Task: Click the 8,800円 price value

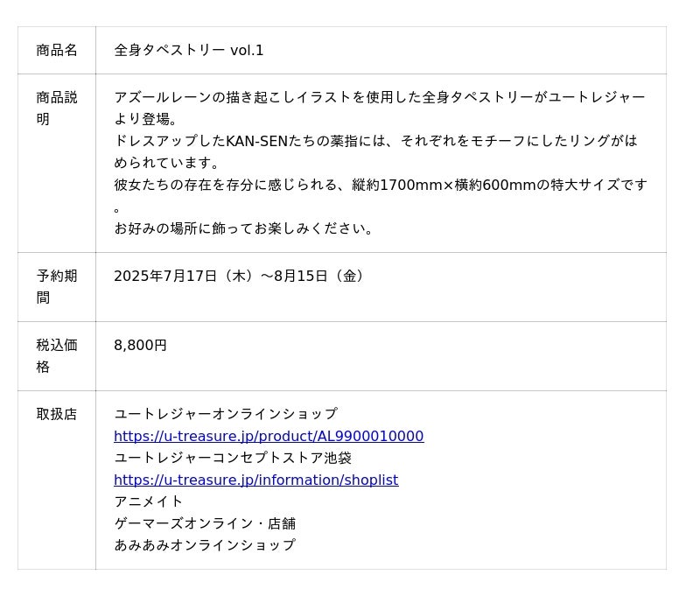Action: tap(140, 346)
